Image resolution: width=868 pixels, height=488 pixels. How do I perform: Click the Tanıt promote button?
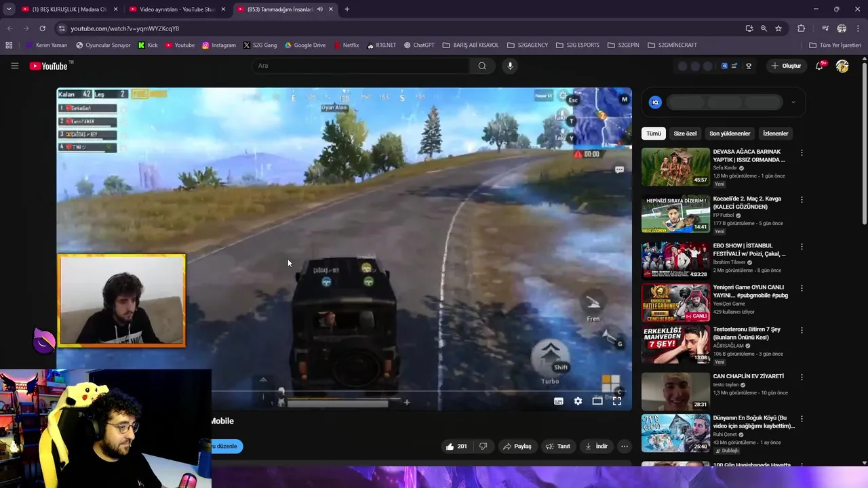[x=558, y=446]
